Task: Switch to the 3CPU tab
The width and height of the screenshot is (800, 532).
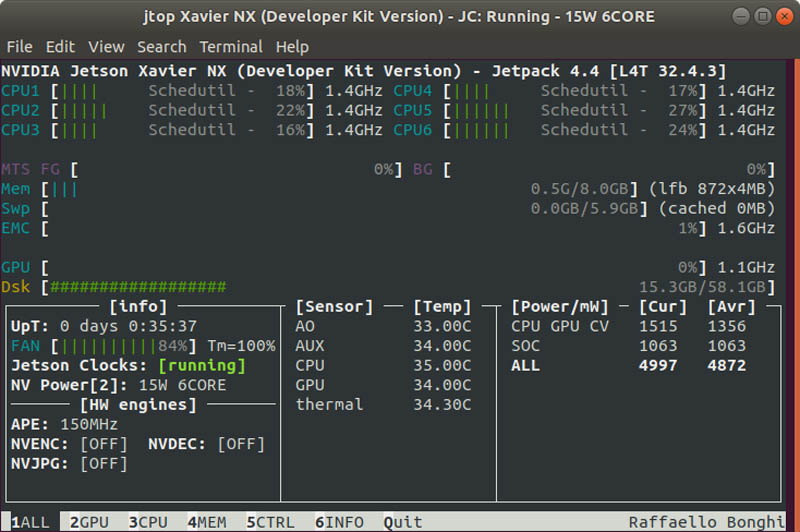Action: point(148,522)
